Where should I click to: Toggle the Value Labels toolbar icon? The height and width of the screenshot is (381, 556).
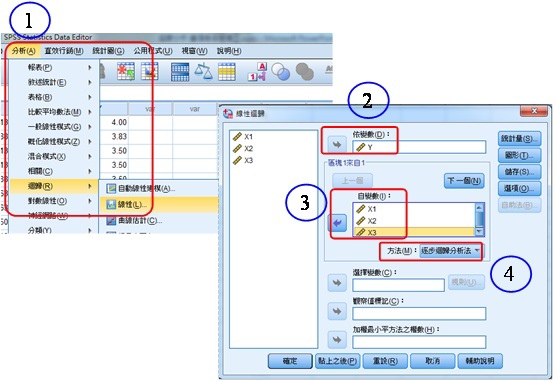(257, 71)
